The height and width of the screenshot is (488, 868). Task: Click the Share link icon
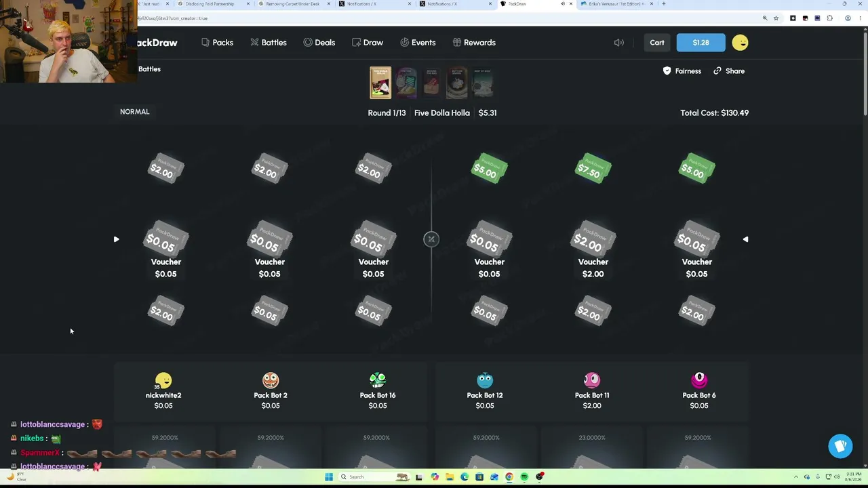717,70
